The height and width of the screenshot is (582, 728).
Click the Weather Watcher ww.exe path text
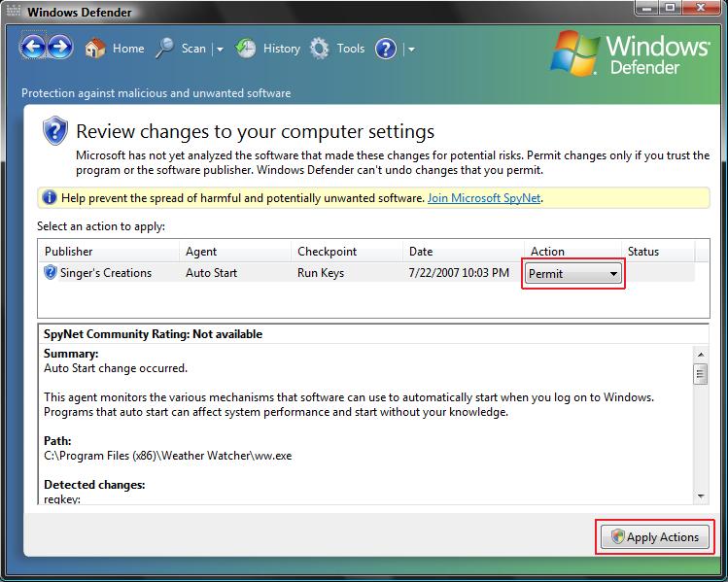point(167,456)
